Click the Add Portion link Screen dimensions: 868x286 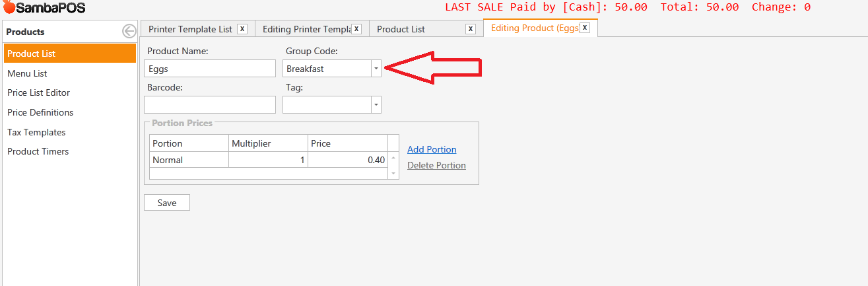432,149
